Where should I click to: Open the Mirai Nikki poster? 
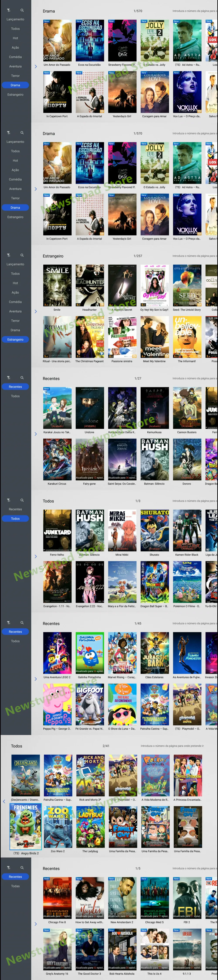click(x=122, y=530)
